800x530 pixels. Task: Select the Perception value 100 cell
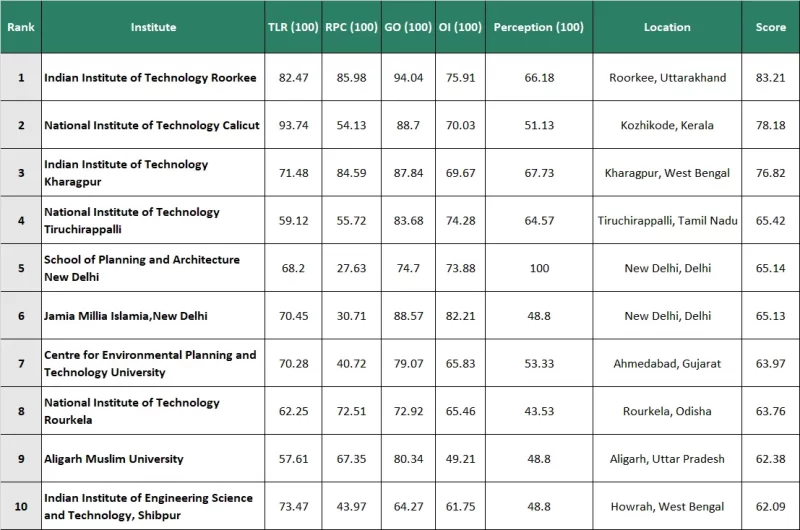click(539, 268)
